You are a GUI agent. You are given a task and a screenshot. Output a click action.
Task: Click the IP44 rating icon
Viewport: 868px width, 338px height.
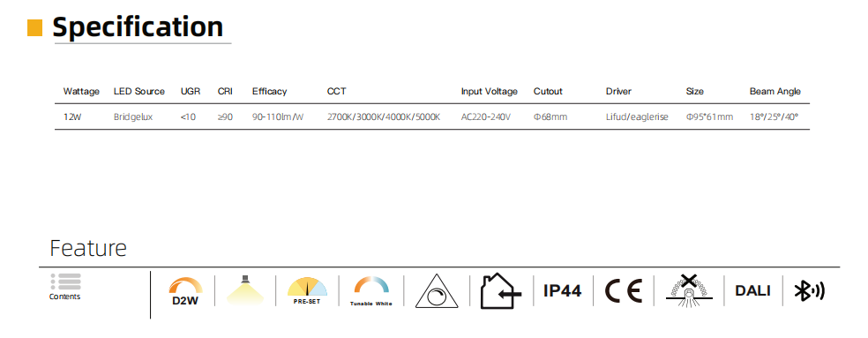click(563, 291)
